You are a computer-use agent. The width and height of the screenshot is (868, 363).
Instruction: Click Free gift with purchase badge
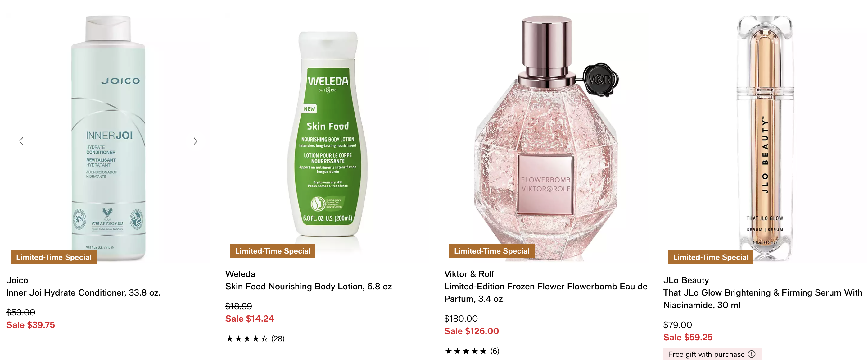(712, 354)
